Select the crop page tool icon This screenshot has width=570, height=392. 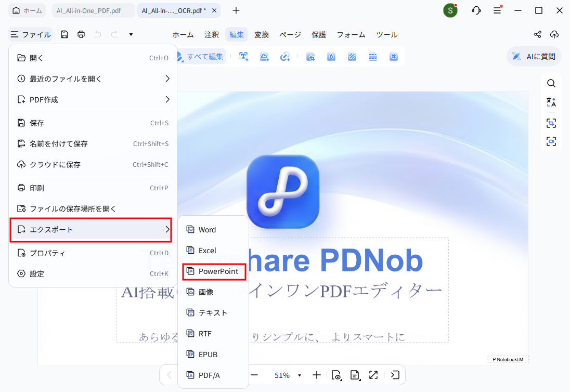[310, 57]
